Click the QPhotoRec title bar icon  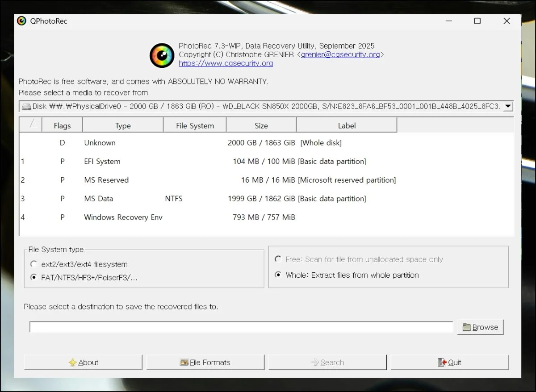(21, 21)
